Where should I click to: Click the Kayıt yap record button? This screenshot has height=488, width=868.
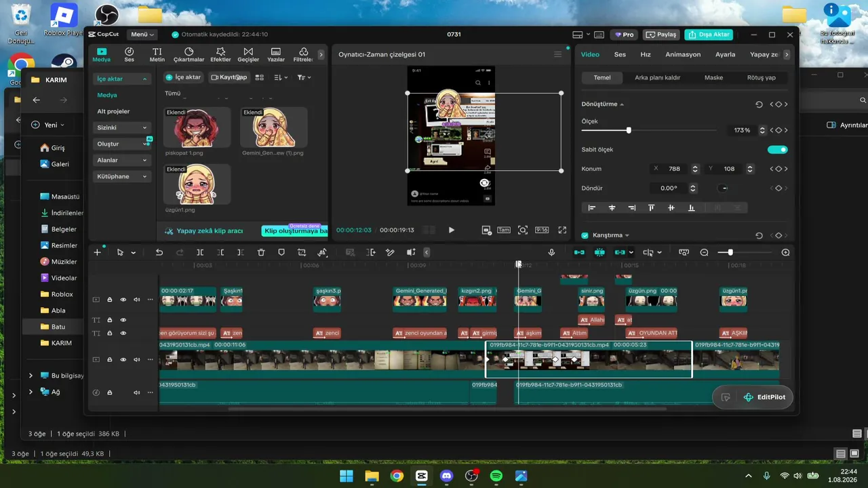tap(229, 77)
